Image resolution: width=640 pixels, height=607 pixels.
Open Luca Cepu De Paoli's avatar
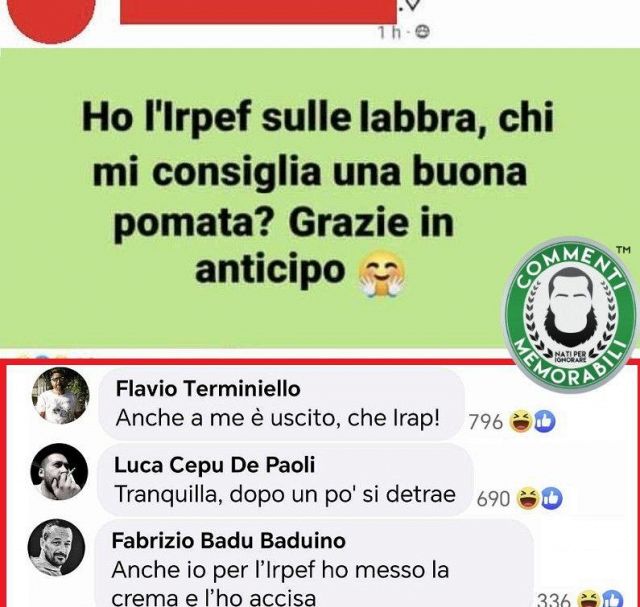tap(59, 471)
